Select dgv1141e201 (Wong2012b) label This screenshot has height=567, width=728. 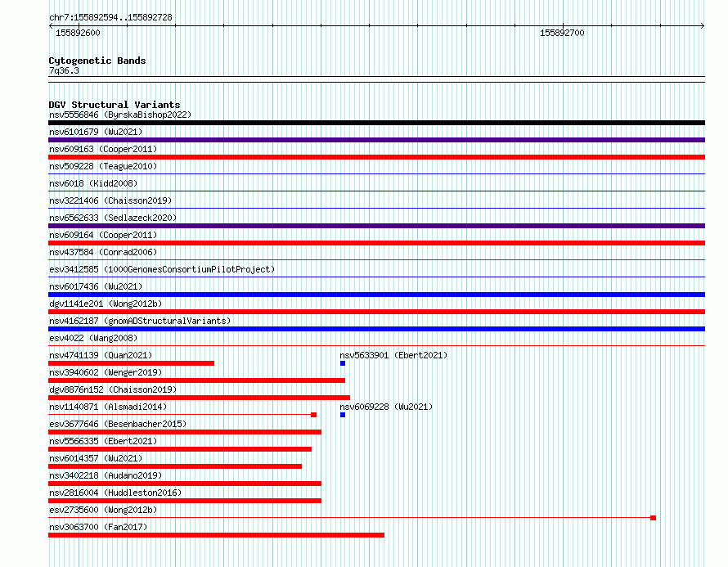coord(106,304)
